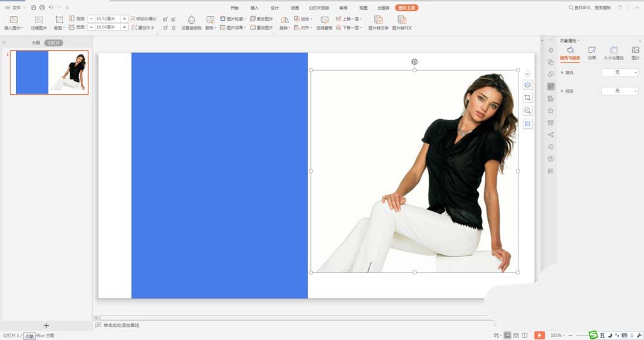
Task: Click the Insert Picture (插入图片) icon
Action: tap(14, 20)
